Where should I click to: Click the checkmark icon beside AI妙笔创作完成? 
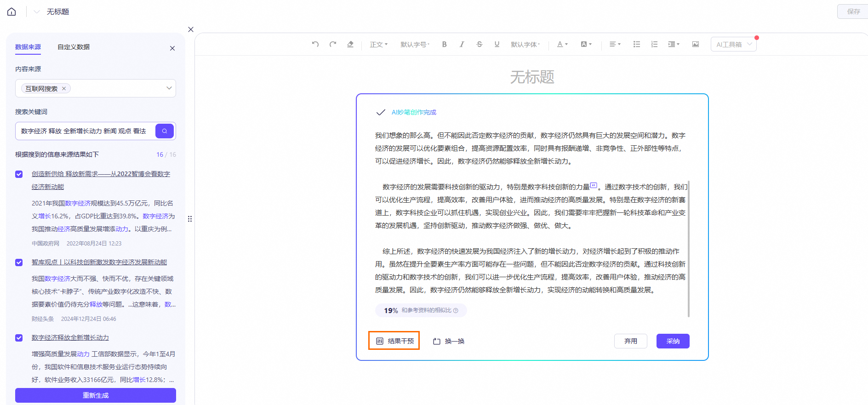(x=381, y=112)
